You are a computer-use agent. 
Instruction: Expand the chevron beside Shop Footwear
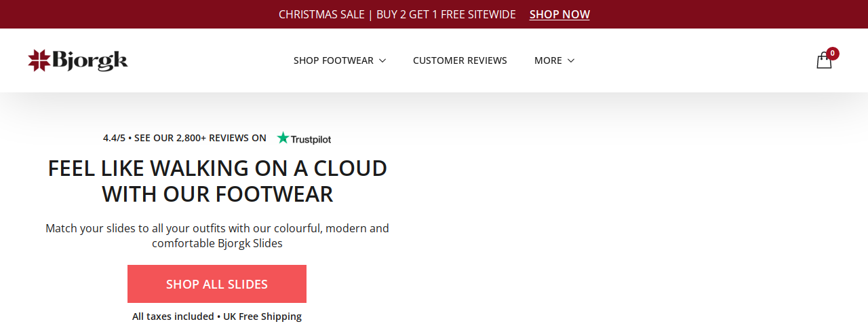(382, 60)
